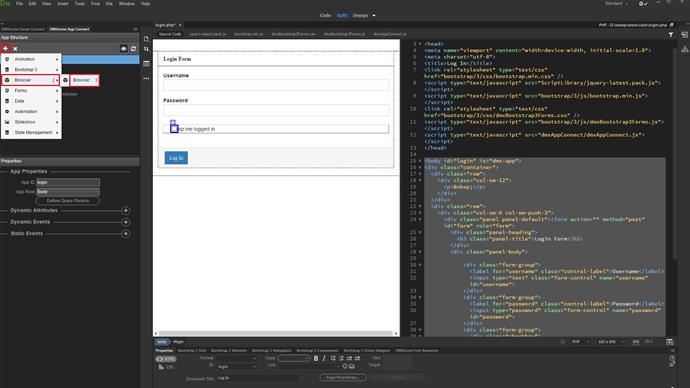Switch to Split view
Screen dimensions: 690x388
point(342,15)
